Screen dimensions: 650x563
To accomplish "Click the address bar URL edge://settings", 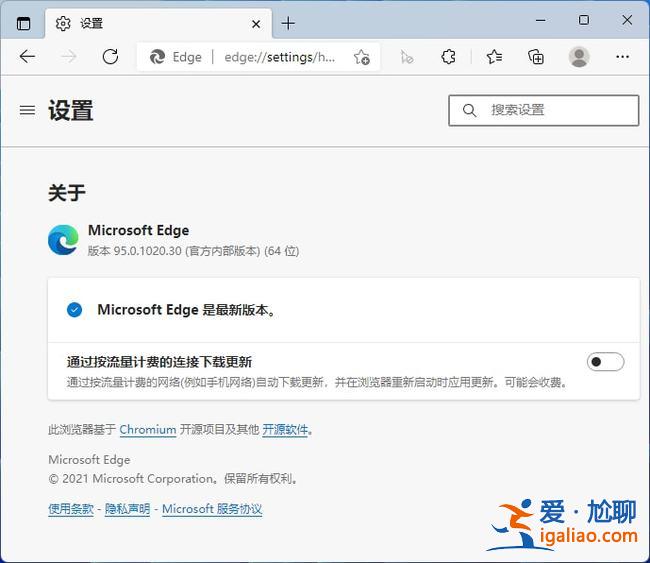I will click(x=280, y=57).
